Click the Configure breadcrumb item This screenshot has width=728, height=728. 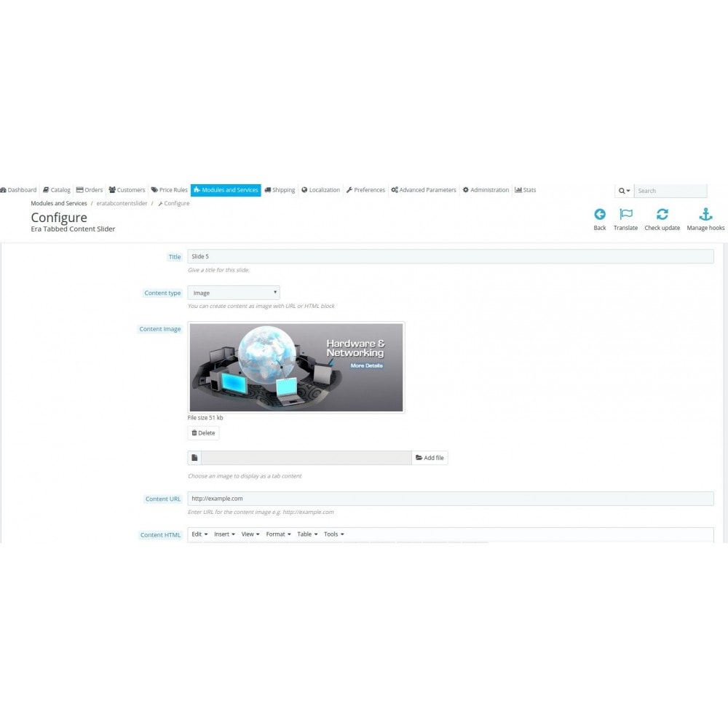[x=174, y=203]
